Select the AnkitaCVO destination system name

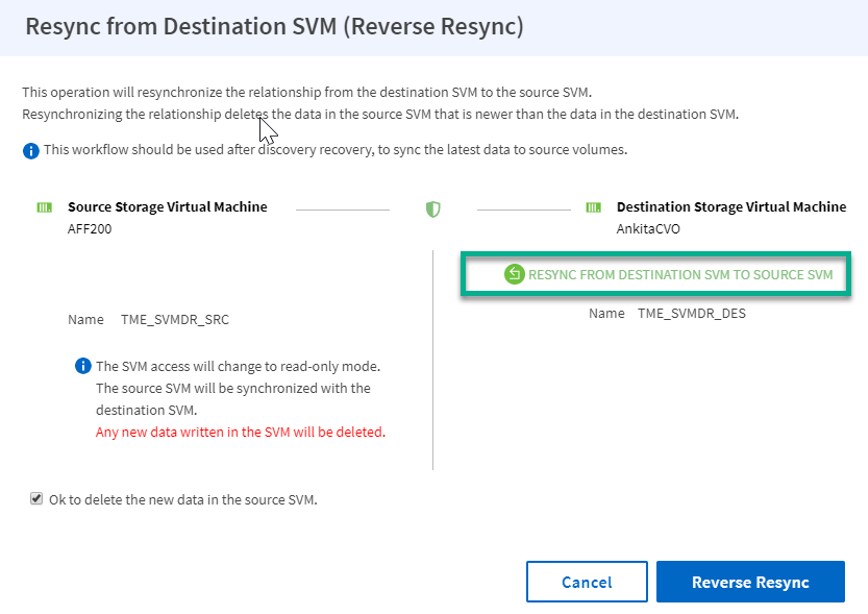(648, 229)
